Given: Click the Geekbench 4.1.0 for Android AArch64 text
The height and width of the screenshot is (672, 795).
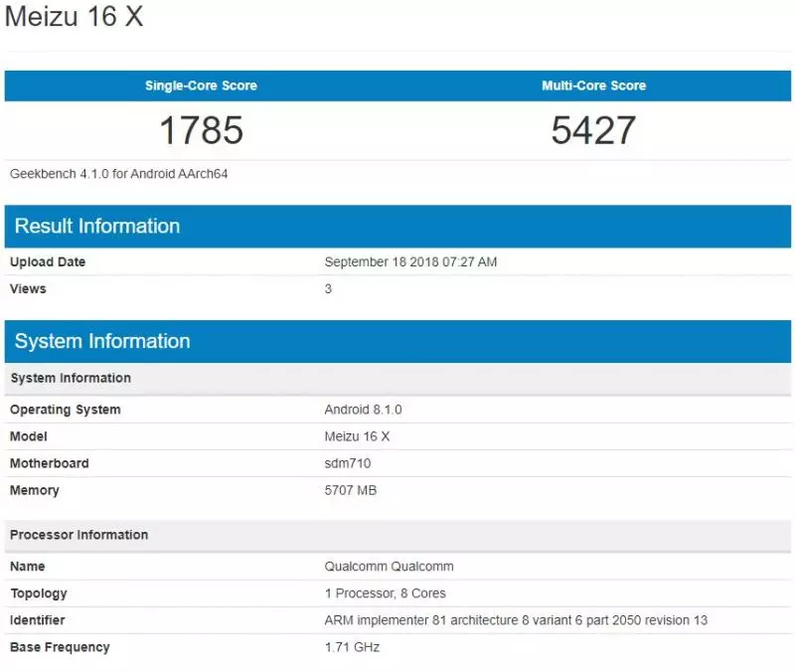Looking at the screenshot, I should click(x=118, y=174).
